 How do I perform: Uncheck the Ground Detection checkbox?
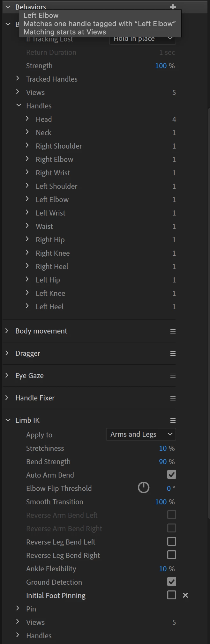pyautogui.click(x=172, y=582)
